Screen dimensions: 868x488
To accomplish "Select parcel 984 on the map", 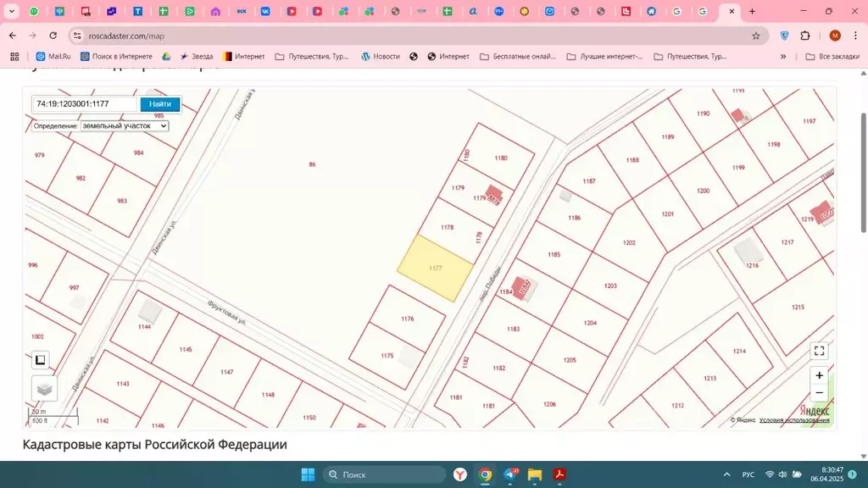I will click(138, 152).
